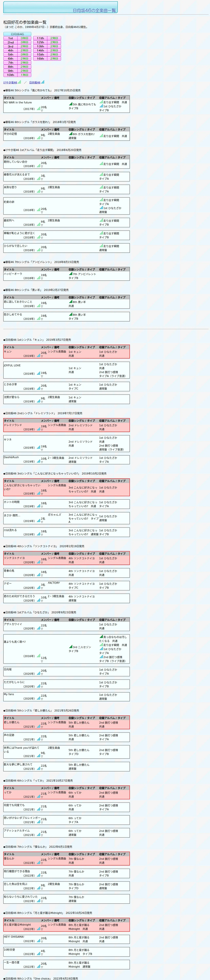Click member triangle icon in My fans row

[x=38, y=698]
